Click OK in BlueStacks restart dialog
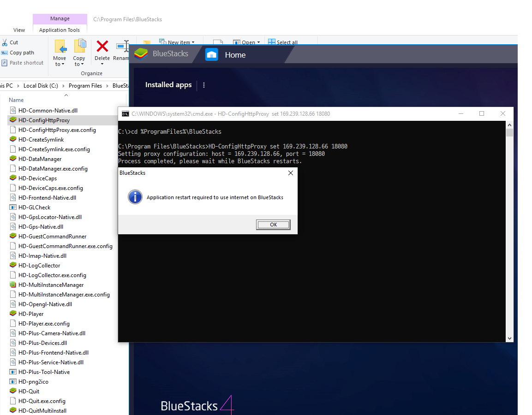 tap(273, 225)
